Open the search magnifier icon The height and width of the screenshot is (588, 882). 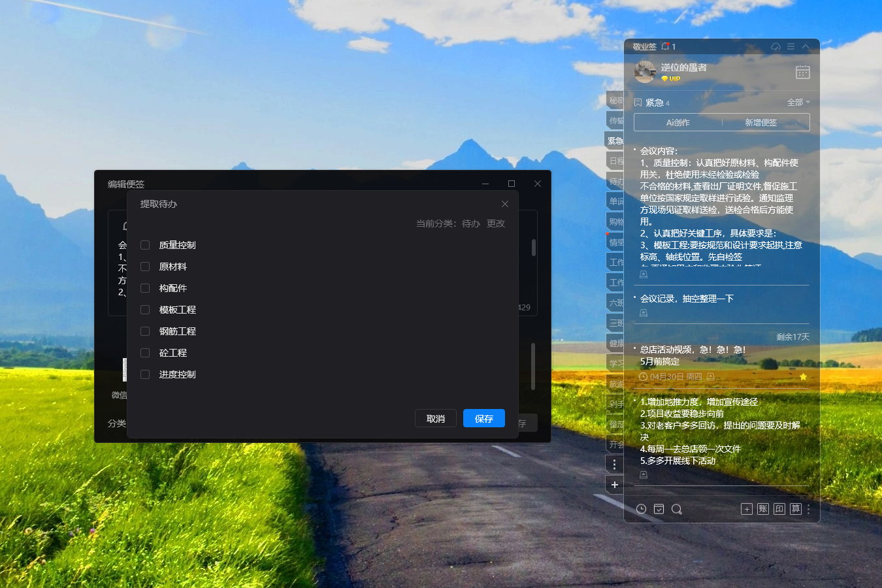pos(676,509)
